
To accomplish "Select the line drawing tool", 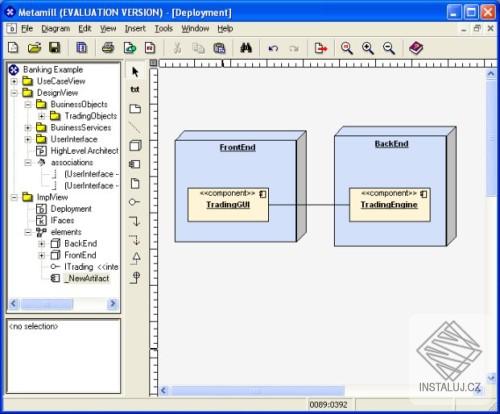I will [x=134, y=127].
